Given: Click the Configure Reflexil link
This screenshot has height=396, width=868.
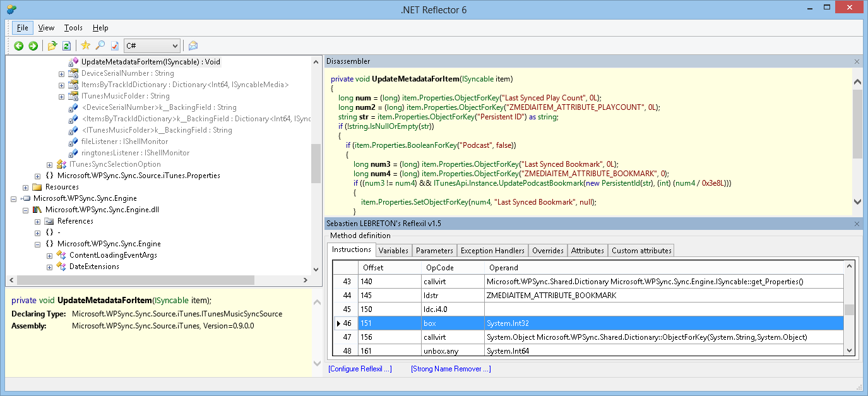Looking at the screenshot, I should click(360, 369).
